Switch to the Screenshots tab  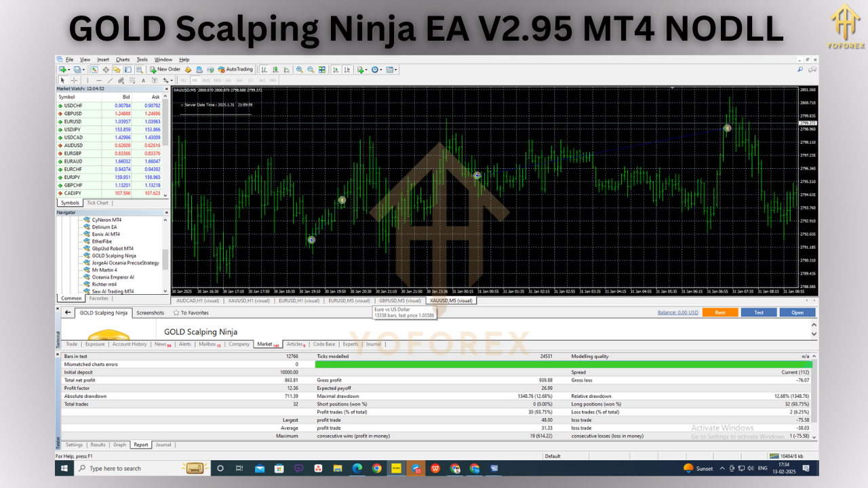[150, 312]
